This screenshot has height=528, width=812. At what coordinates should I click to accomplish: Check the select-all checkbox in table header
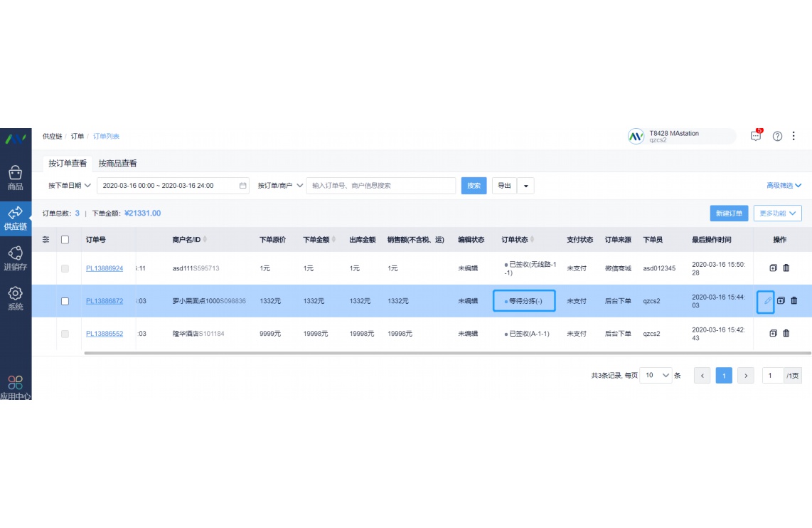(65, 240)
